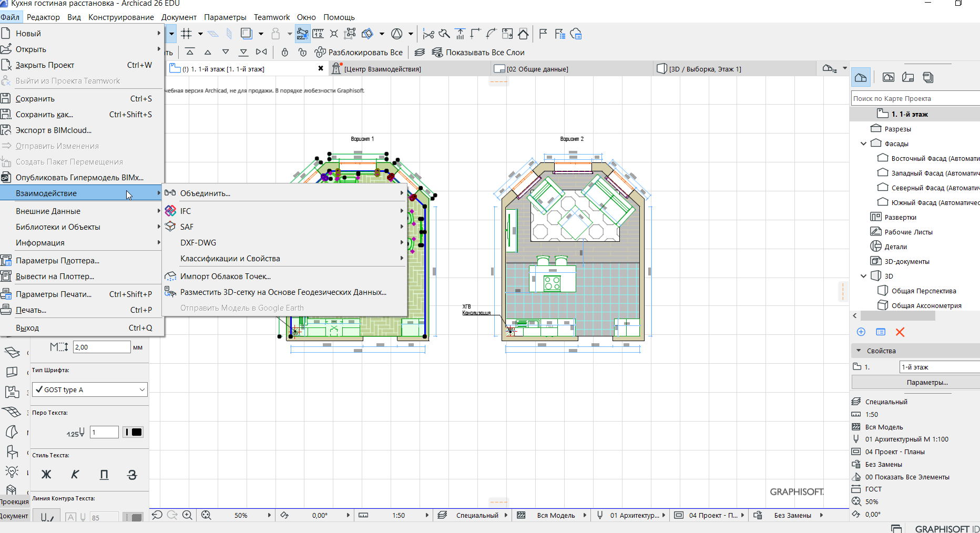Toggle italic text style К
The image size is (980, 533).
click(x=75, y=475)
